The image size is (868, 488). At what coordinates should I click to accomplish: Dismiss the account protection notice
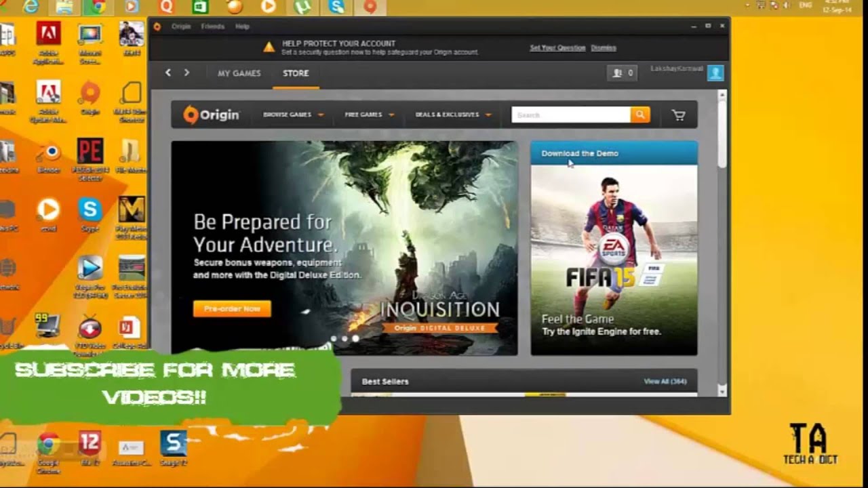(x=604, y=48)
